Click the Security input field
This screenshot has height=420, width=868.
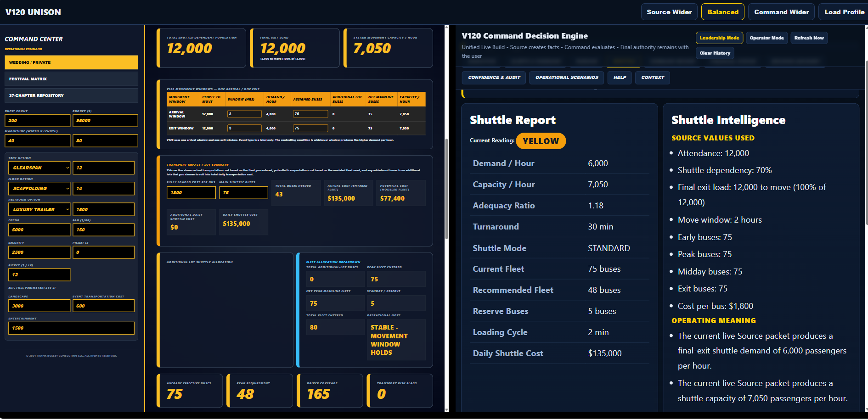(39, 252)
